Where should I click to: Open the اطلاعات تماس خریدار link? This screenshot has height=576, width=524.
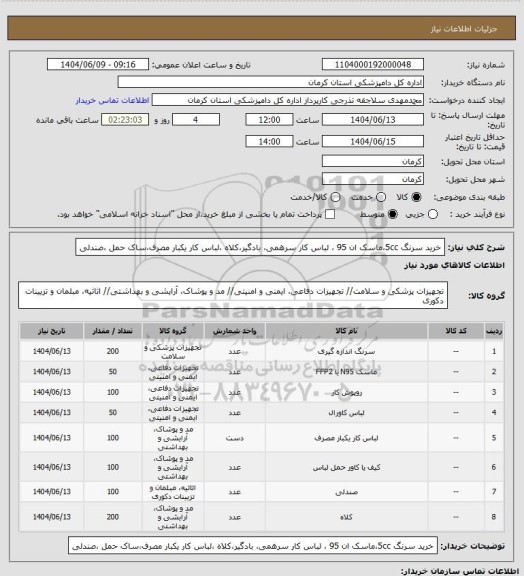(x=112, y=100)
